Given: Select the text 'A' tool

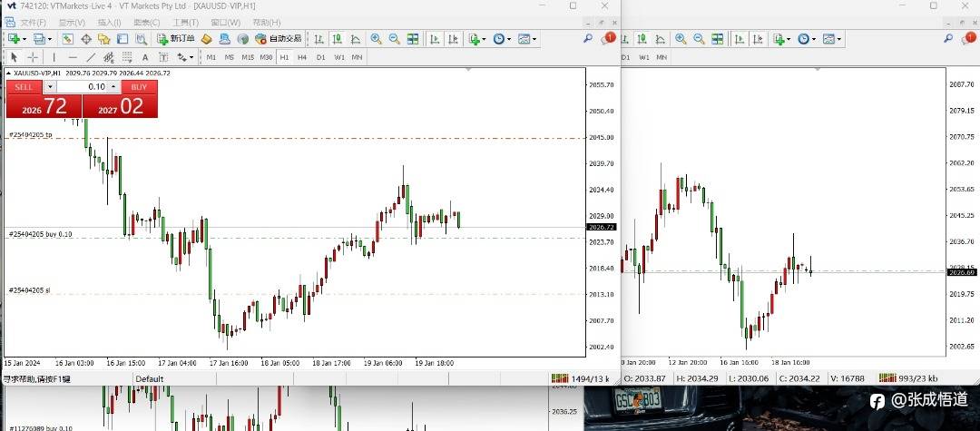Looking at the screenshot, I should [145, 57].
